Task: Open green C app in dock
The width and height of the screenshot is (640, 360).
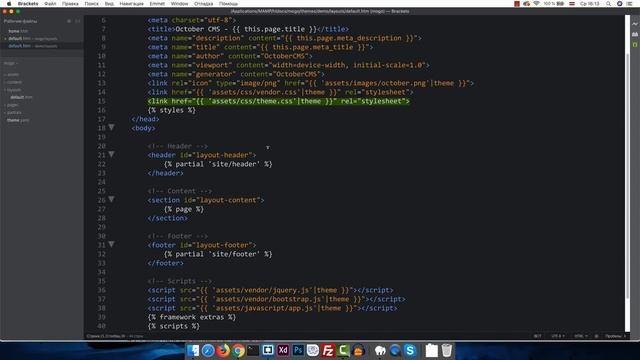Action: click(x=343, y=351)
